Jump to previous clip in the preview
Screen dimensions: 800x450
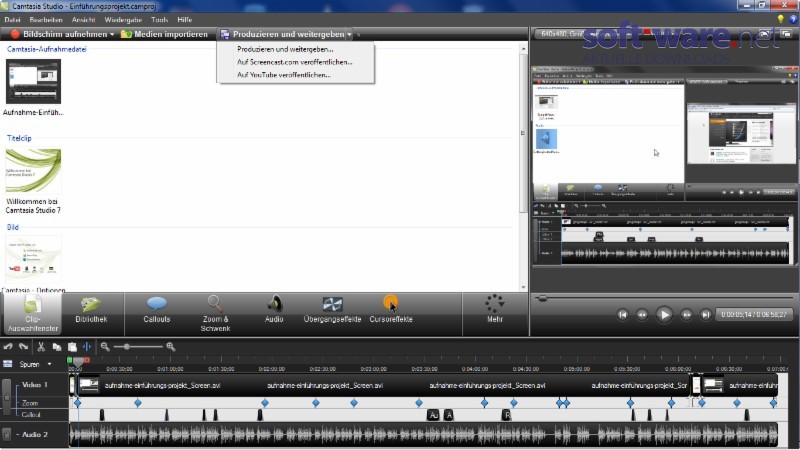622,315
